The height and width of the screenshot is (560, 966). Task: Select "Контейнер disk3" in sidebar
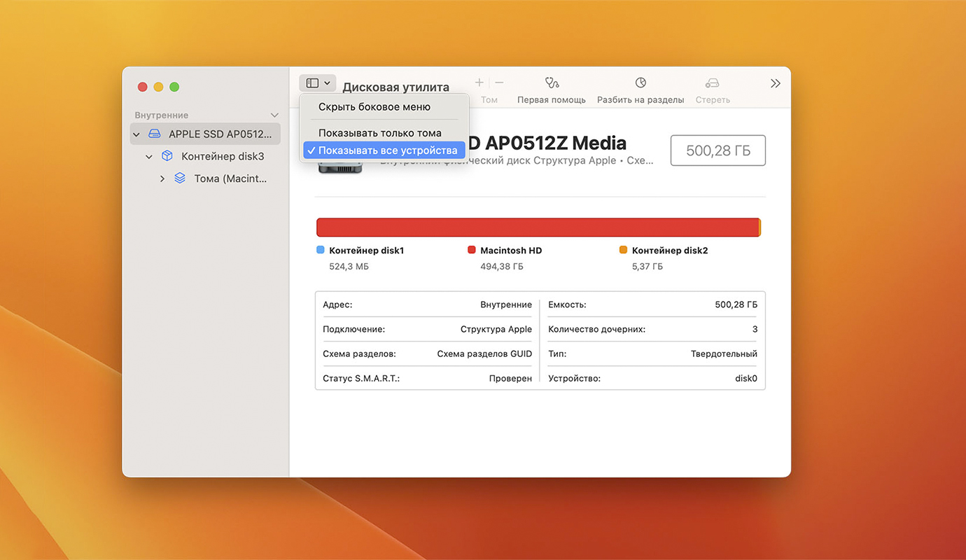pyautogui.click(x=205, y=156)
